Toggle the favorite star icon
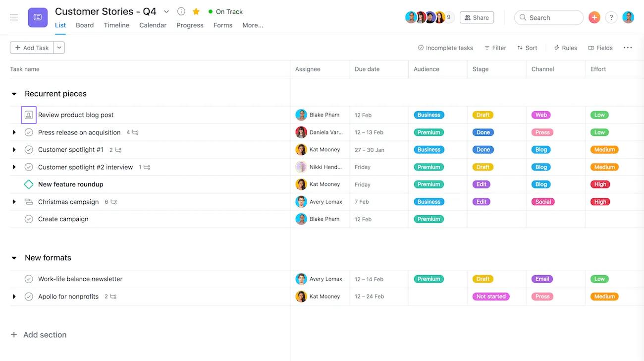The height and width of the screenshot is (361, 644). coord(196,11)
